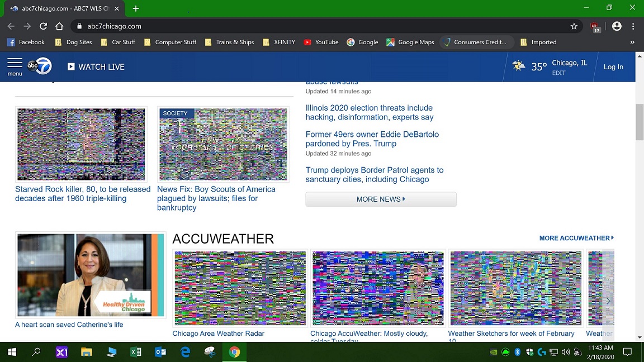Open Windows taskbar search
Viewport: 644px width, 362px height.
pyautogui.click(x=36, y=352)
